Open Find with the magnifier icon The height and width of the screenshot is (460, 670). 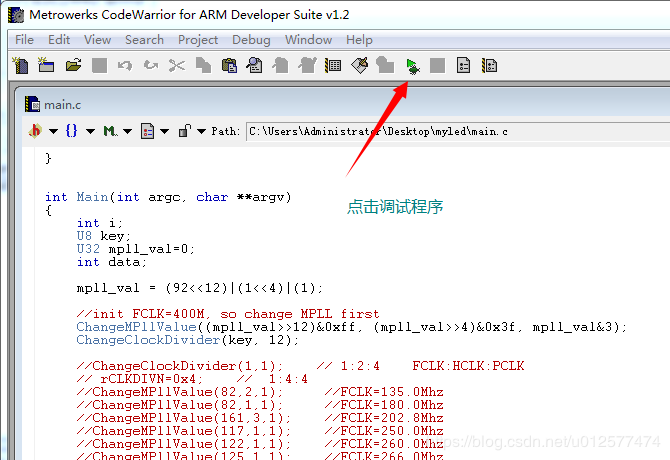[255, 65]
